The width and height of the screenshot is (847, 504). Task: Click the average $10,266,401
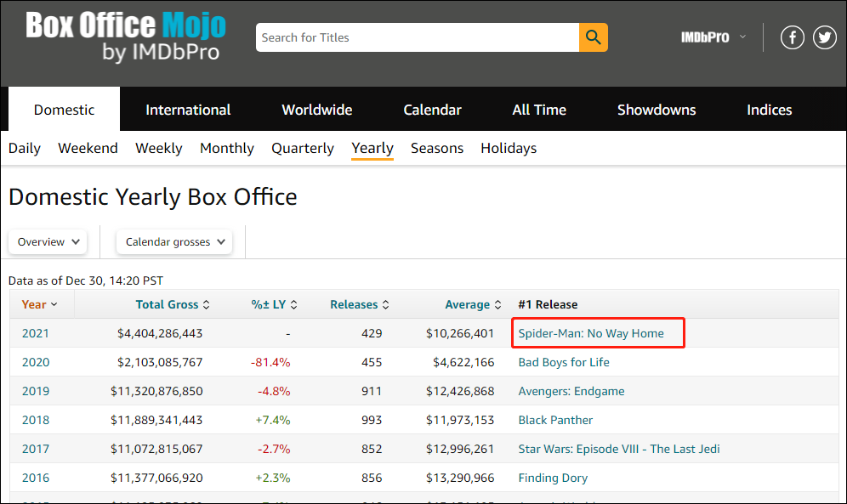[460, 333]
